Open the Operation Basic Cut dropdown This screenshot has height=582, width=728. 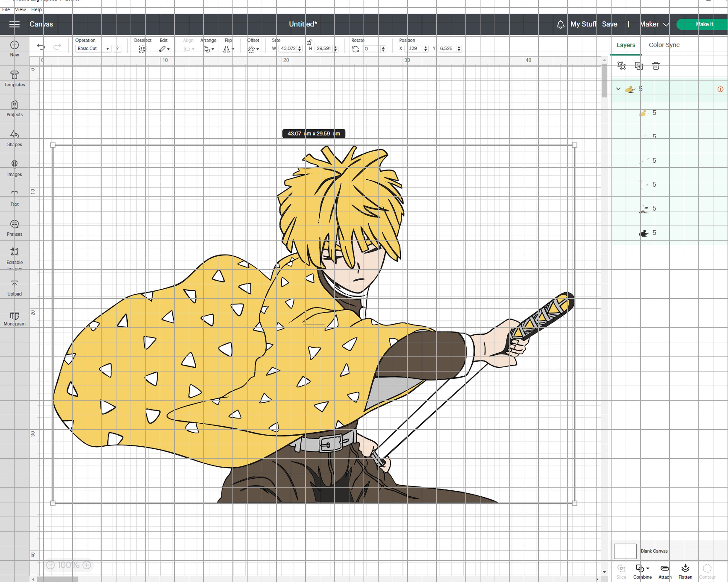pyautogui.click(x=93, y=48)
